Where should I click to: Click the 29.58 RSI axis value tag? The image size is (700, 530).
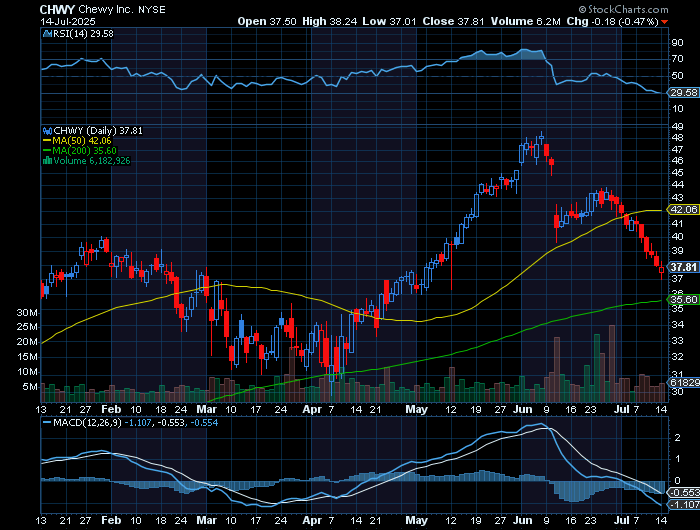pos(683,93)
